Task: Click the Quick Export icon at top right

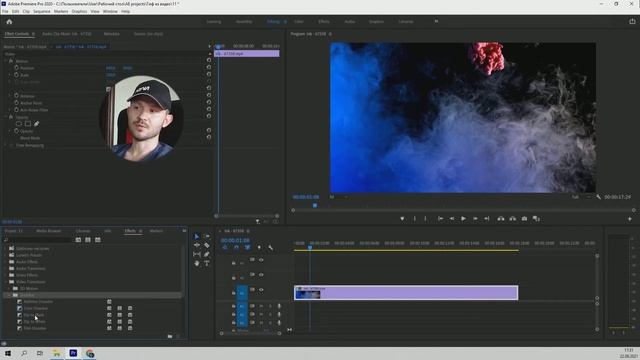Action: (x=632, y=22)
